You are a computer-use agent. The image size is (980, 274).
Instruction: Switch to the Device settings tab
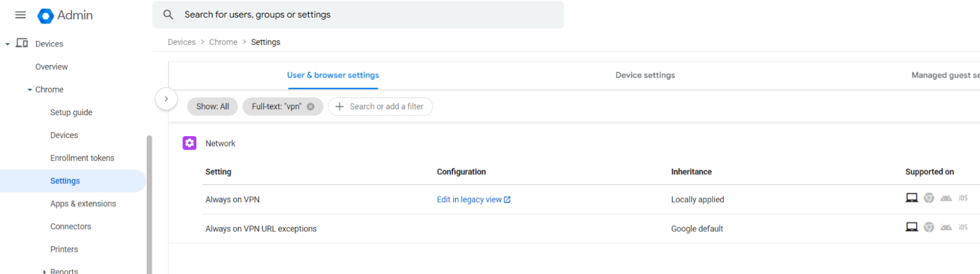click(x=645, y=75)
